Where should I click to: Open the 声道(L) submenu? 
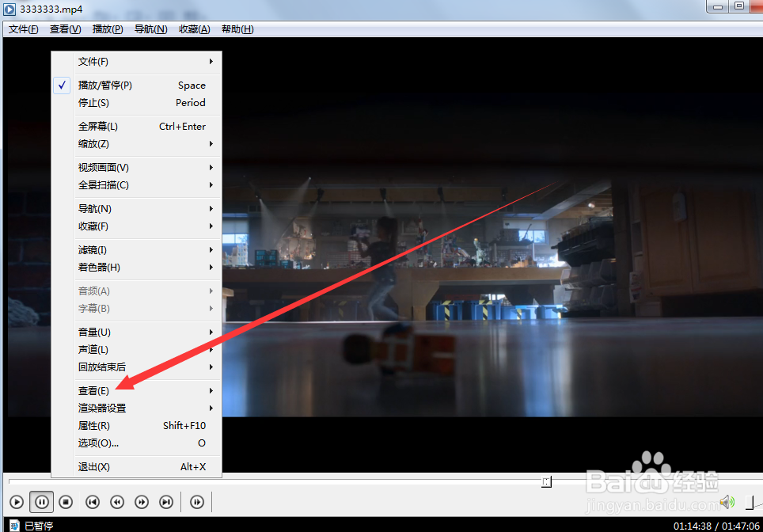coord(136,350)
